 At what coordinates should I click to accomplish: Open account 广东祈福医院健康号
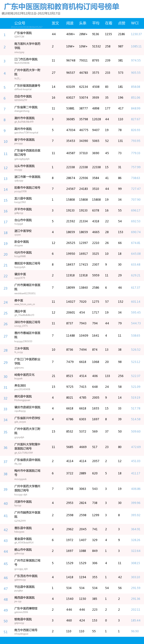click(x=27, y=85)
